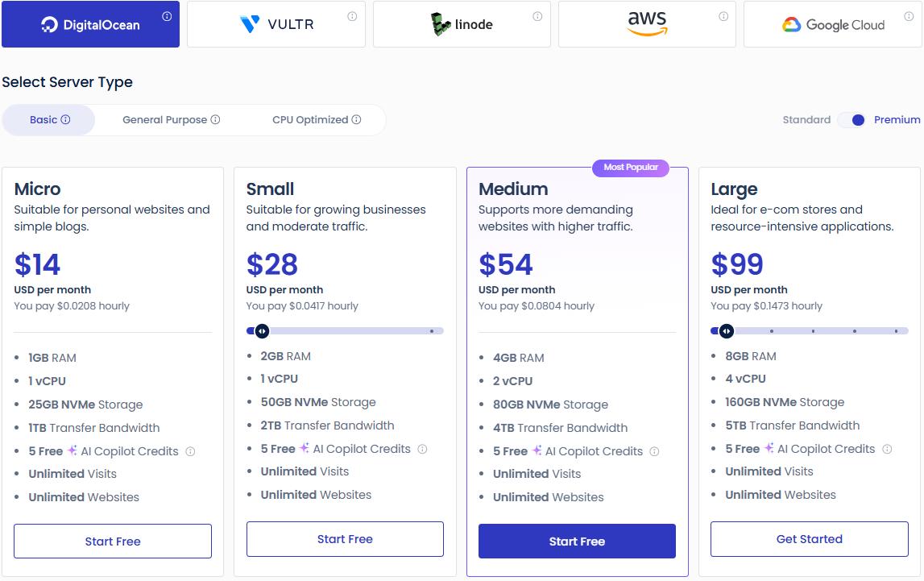Open info icon next to CPU Optimized

pos(358,119)
